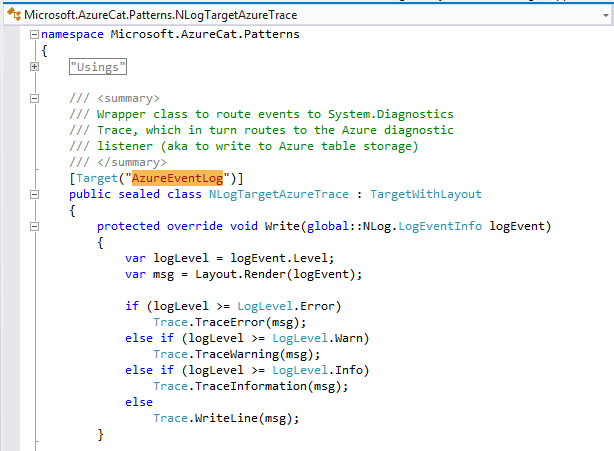The height and width of the screenshot is (451, 614).
Task: Collapse the NLogTargetAzureTrace class body
Action: click(34, 194)
